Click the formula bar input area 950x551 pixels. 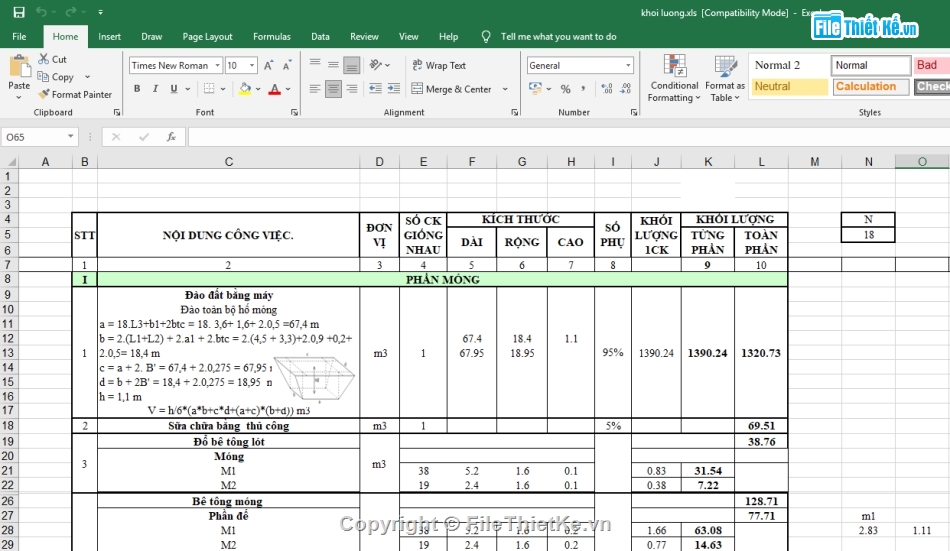pos(568,137)
